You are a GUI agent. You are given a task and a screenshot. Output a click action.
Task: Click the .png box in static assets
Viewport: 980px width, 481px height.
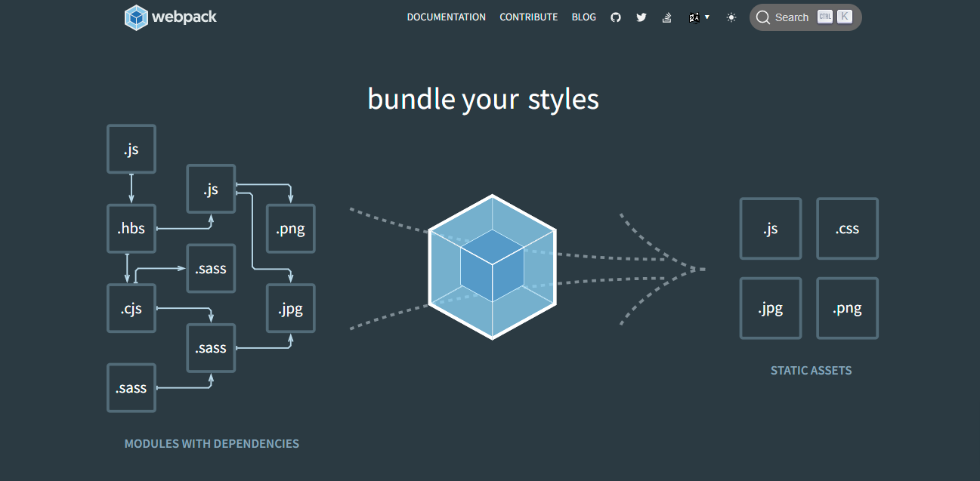click(x=848, y=308)
